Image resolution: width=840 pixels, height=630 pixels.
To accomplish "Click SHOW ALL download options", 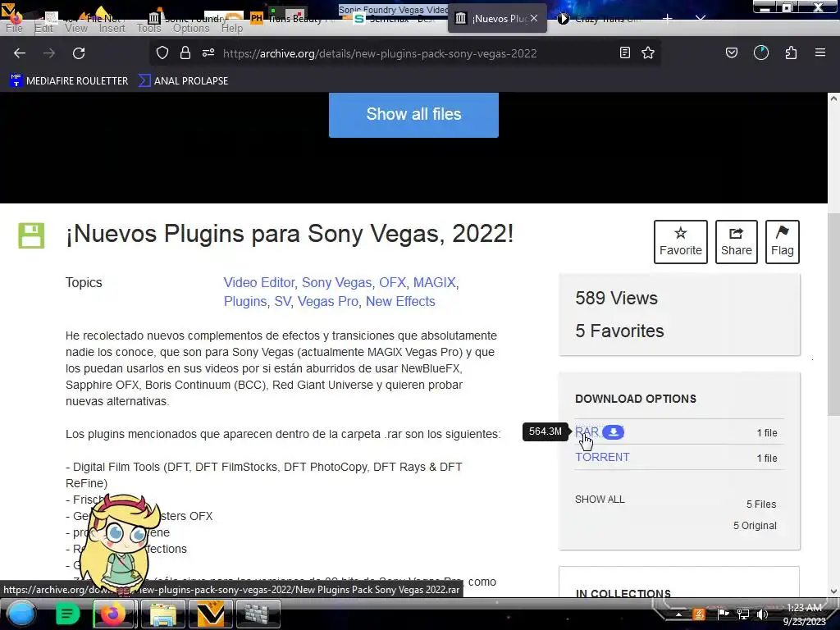I will click(x=600, y=500).
